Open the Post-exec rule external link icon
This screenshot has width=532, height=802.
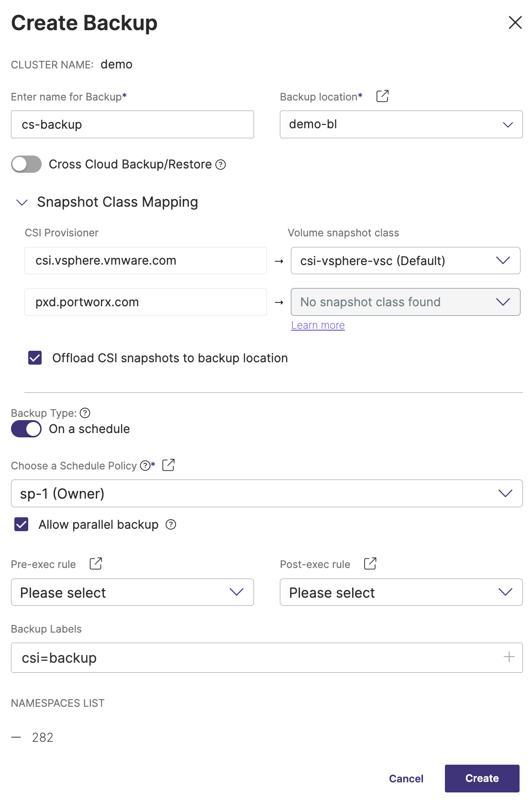point(370,564)
